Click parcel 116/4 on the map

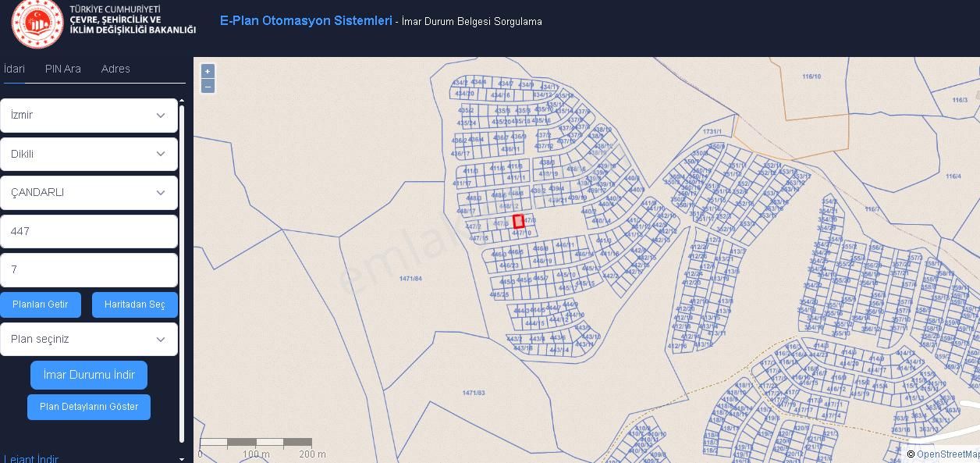point(953,176)
